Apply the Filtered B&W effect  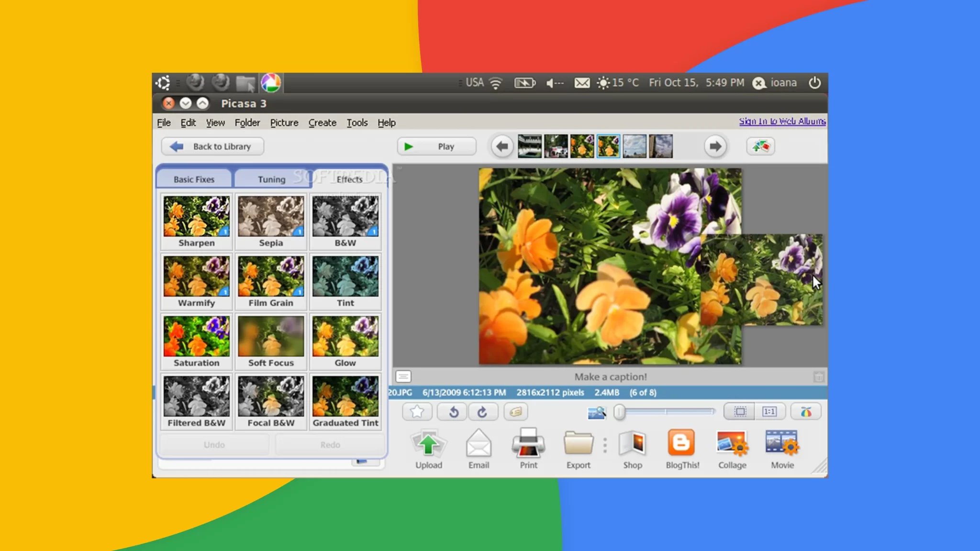(197, 402)
